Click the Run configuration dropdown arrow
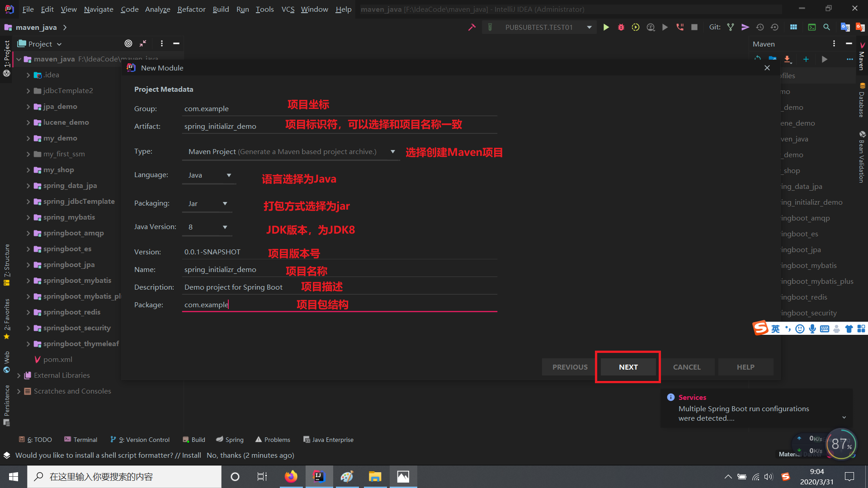868x488 pixels. tap(590, 28)
